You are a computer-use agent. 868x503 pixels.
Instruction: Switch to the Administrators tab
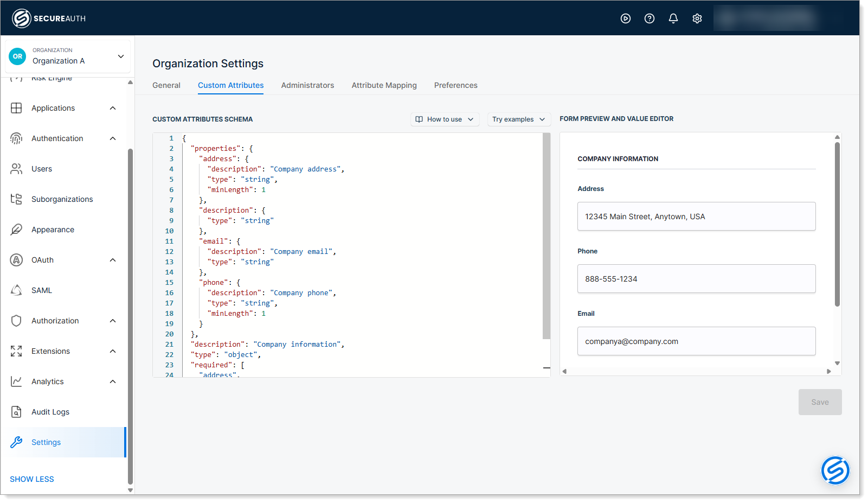pyautogui.click(x=307, y=85)
